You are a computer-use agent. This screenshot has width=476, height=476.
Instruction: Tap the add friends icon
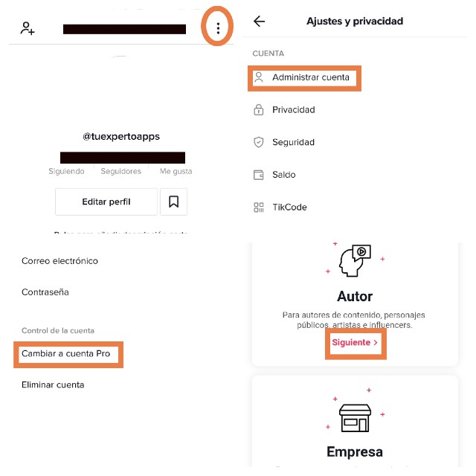[x=28, y=29]
